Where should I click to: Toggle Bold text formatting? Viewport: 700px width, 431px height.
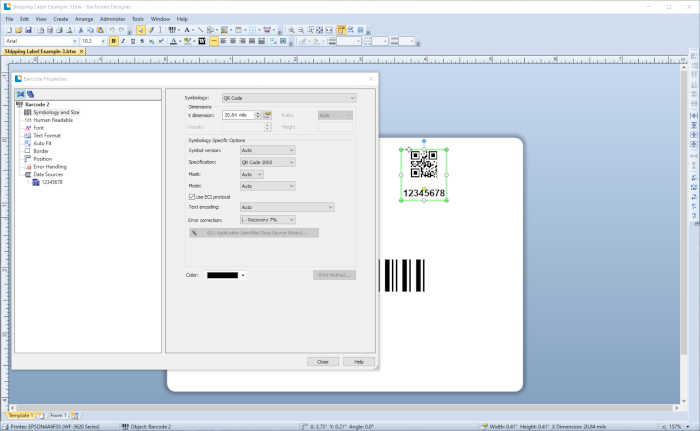point(114,42)
